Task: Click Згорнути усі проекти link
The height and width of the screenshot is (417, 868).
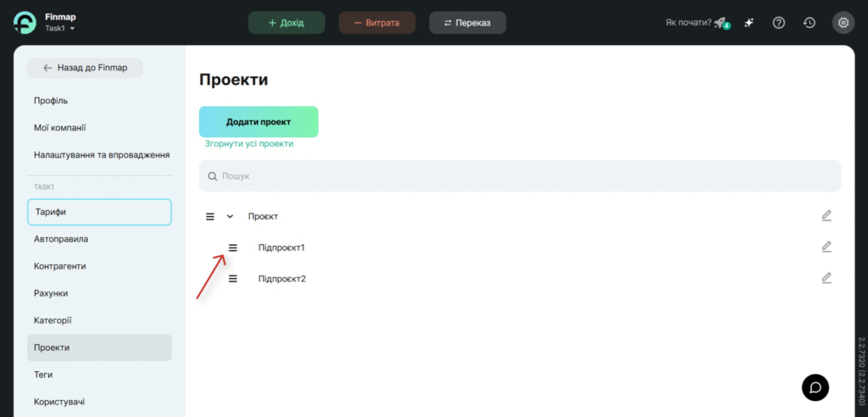Action: (249, 143)
